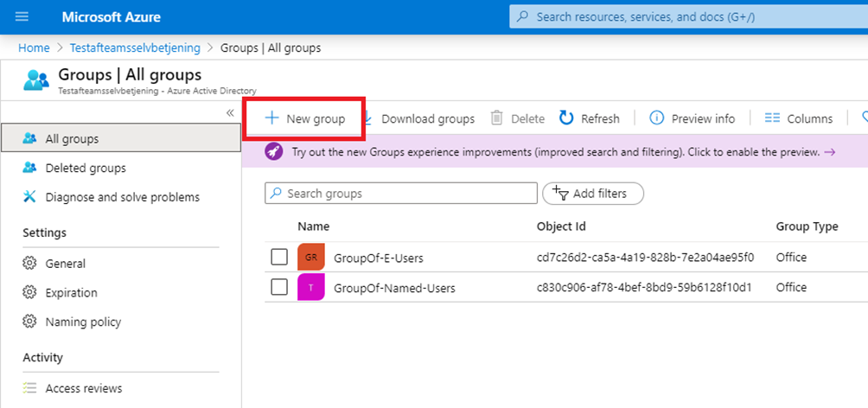Click Expiration gear icon in sidebar
This screenshot has height=408, width=868.
[29, 292]
